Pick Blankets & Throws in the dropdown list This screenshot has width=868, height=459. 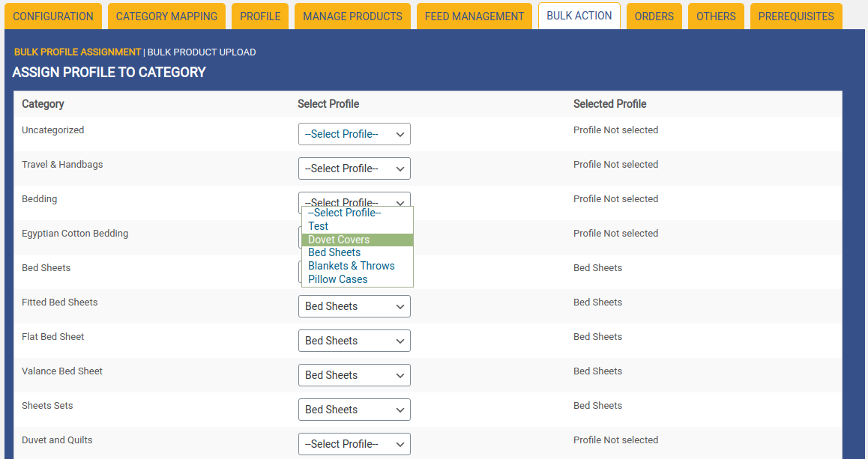click(351, 266)
